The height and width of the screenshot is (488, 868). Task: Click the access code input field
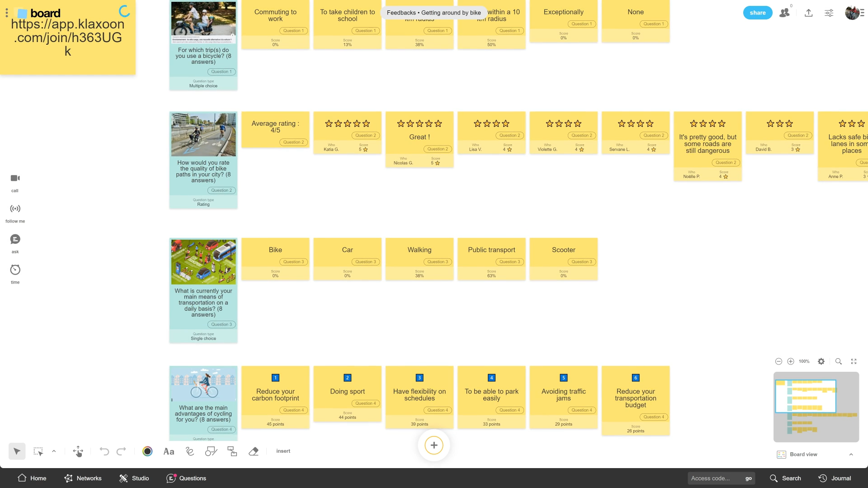(x=714, y=478)
